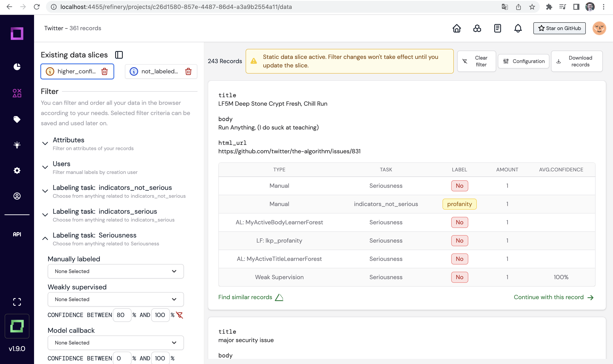Screen dimensions: 613x364
Task: Click the document/reports icon
Action: coord(498,28)
